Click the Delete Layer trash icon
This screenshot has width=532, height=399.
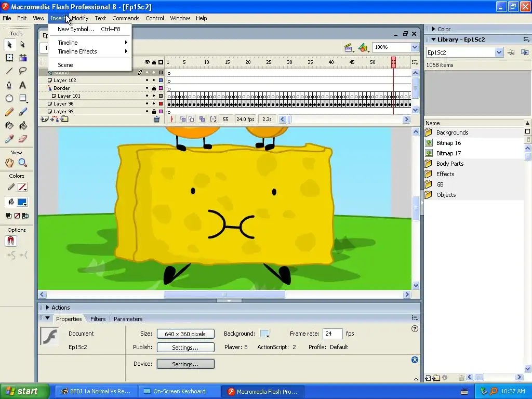point(156,119)
